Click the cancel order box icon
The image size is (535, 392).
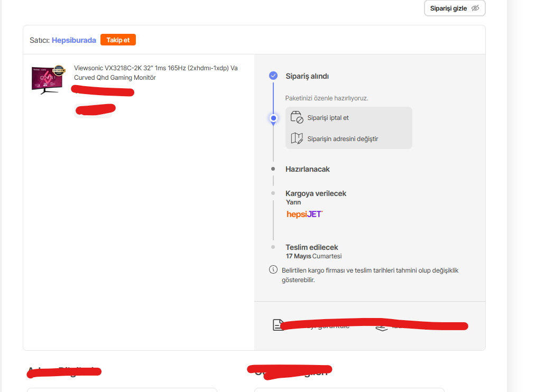click(x=297, y=117)
